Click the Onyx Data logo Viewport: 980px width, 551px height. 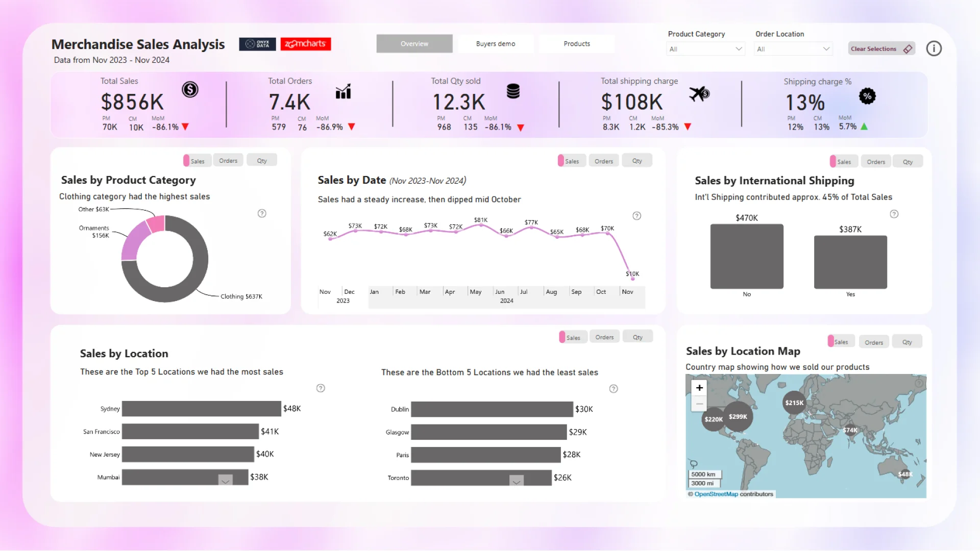coord(258,44)
